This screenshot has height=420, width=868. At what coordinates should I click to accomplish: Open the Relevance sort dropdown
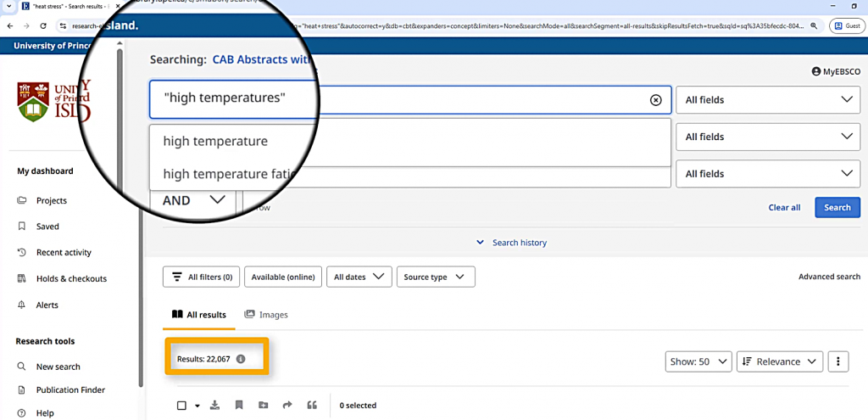click(x=779, y=361)
